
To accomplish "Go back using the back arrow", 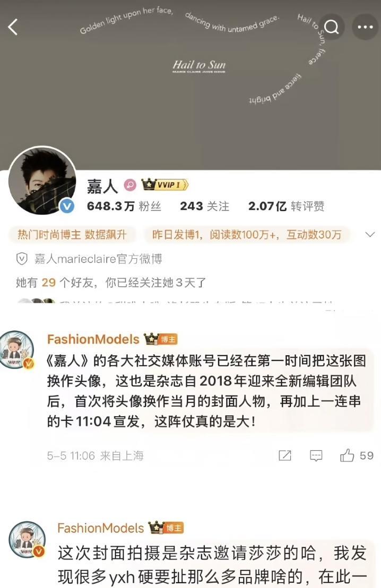I will coord(13,27).
